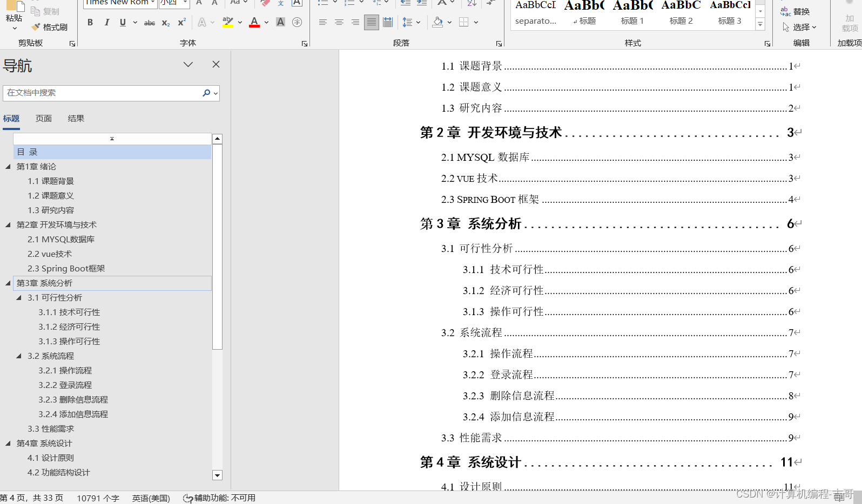Open underline style dropdown
This screenshot has height=504, width=862.
coord(135,22)
